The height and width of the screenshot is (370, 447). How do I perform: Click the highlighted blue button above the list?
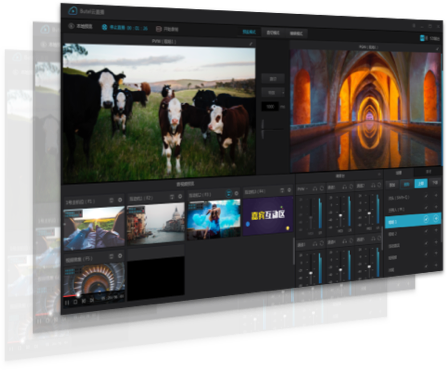pos(421,183)
